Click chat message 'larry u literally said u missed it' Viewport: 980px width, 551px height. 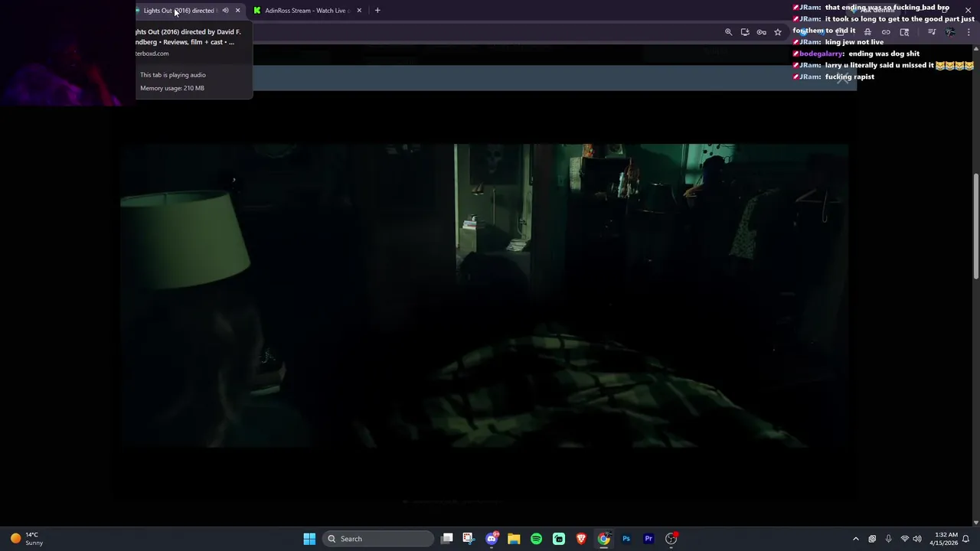coord(880,65)
